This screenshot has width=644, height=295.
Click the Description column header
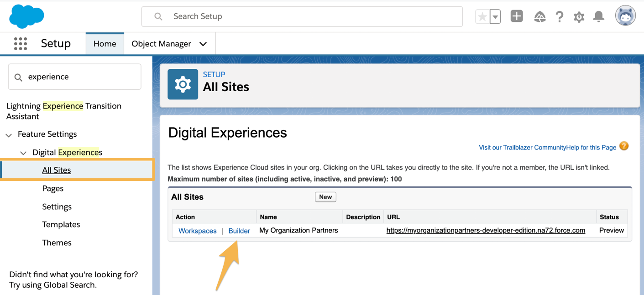(363, 217)
